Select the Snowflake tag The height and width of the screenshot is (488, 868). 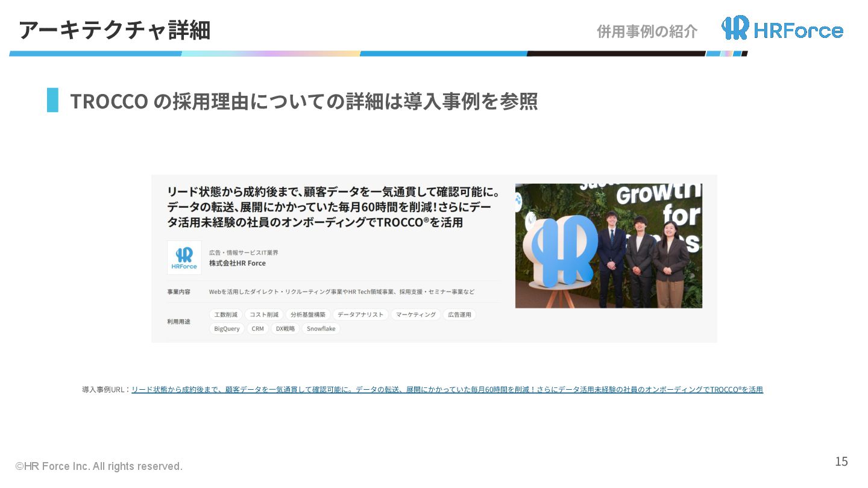321,329
